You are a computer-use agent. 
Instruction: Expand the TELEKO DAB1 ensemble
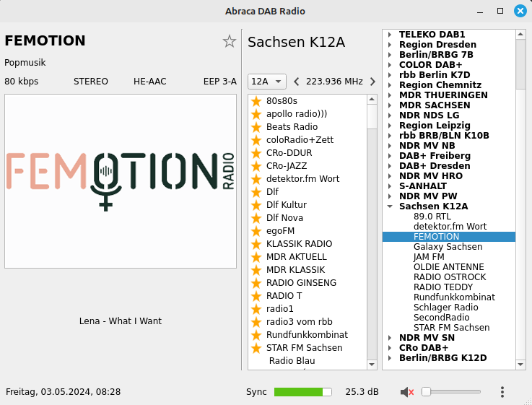point(390,35)
